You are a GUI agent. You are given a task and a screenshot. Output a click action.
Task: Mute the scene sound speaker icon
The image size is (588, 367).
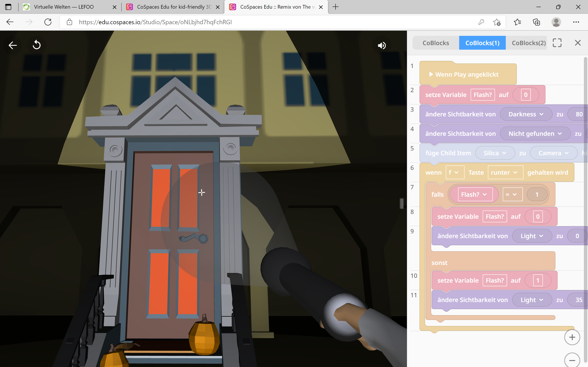click(x=381, y=45)
